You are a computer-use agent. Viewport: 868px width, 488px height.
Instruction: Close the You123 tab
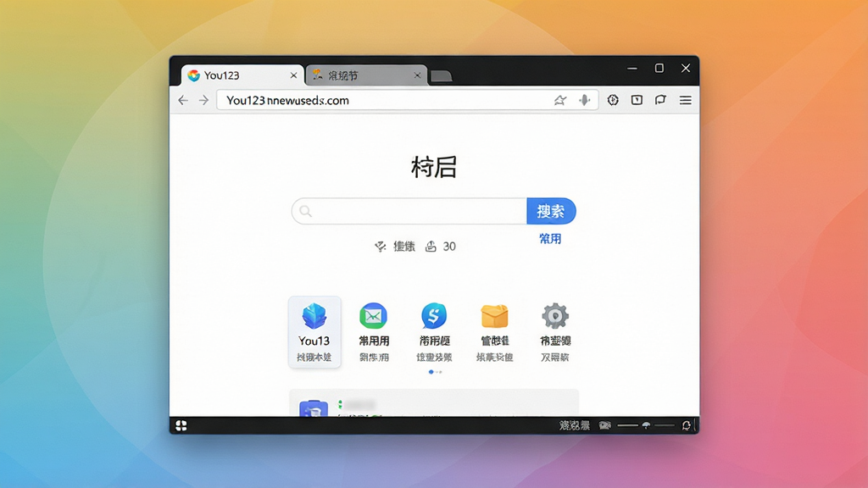(x=293, y=75)
